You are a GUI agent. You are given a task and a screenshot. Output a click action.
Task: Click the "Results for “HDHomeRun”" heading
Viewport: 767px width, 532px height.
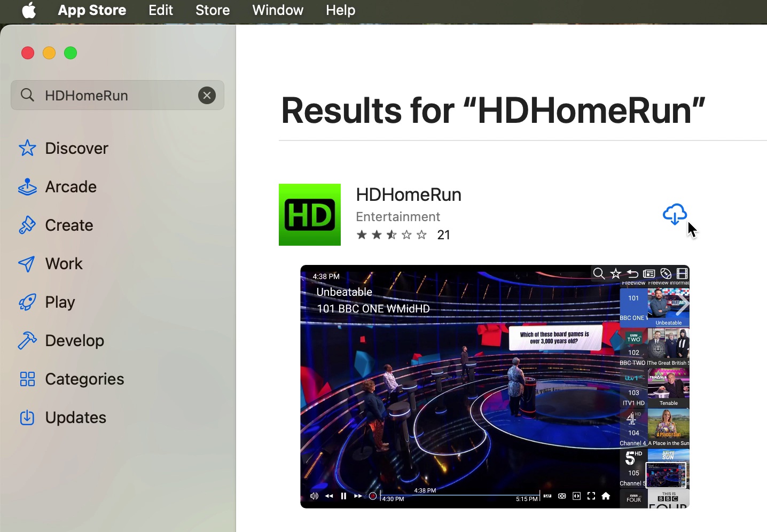493,111
